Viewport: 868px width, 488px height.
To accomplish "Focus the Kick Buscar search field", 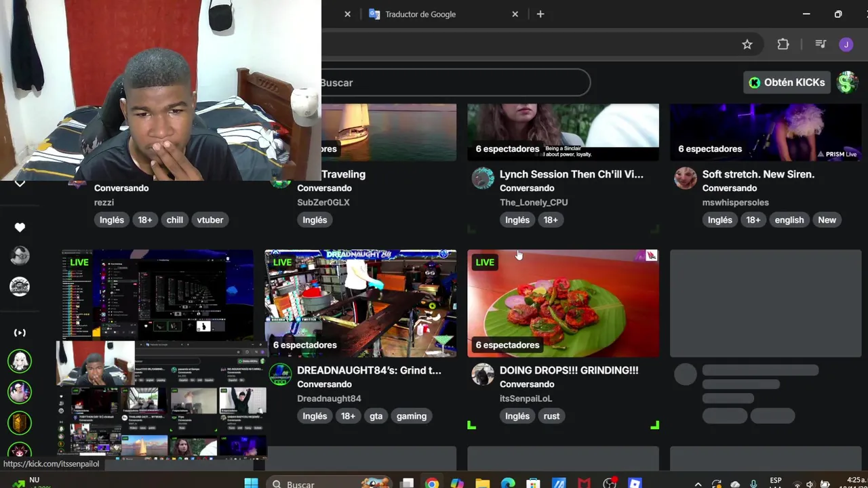I will 454,83.
